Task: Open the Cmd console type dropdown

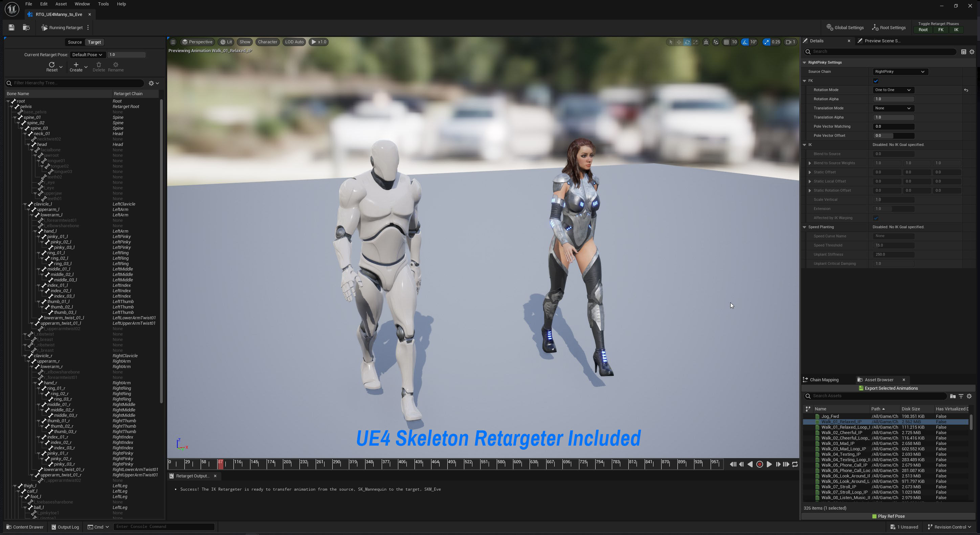Action: (x=98, y=527)
